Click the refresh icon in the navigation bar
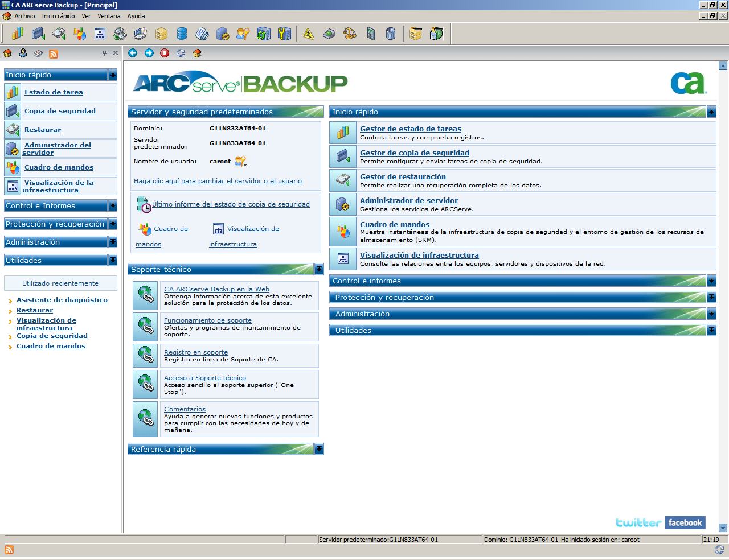This screenshot has width=729, height=560. click(x=181, y=53)
